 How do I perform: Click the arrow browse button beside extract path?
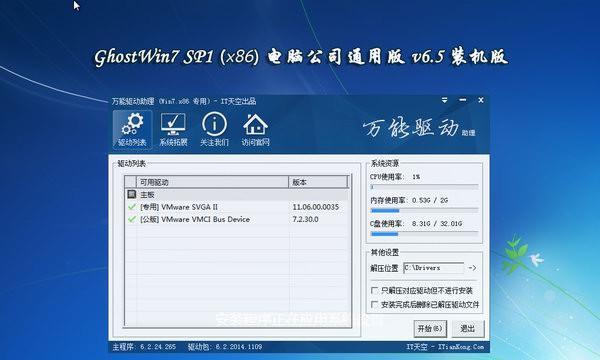tap(473, 268)
